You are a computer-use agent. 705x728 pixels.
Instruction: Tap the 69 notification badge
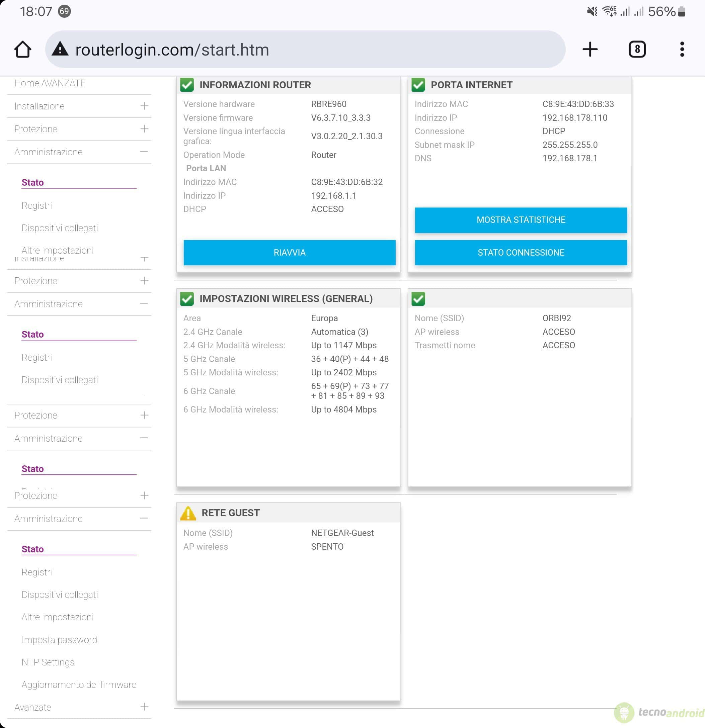(64, 11)
